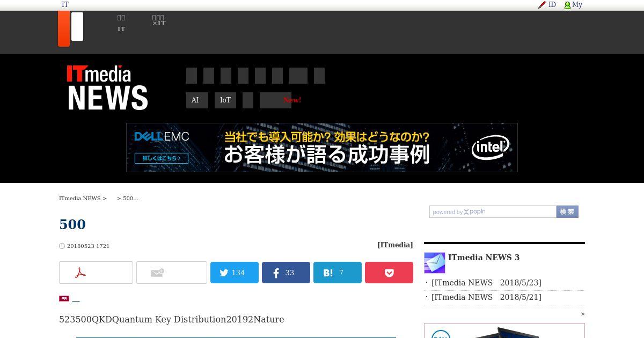The width and height of the screenshot is (644, 338).
Task: Click the 500... breadcrumb text
Action: [x=130, y=198]
